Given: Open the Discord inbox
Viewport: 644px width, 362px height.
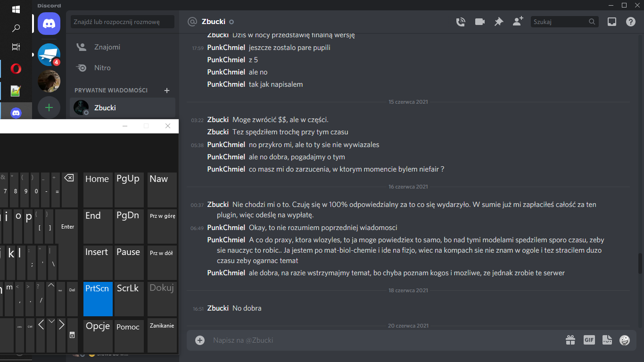Looking at the screenshot, I should click(x=612, y=22).
